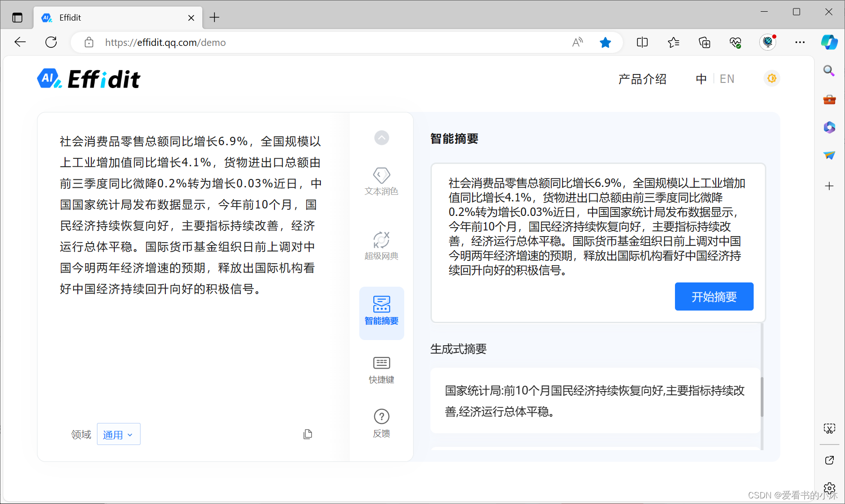Open the tab actions menu icon

(17, 18)
